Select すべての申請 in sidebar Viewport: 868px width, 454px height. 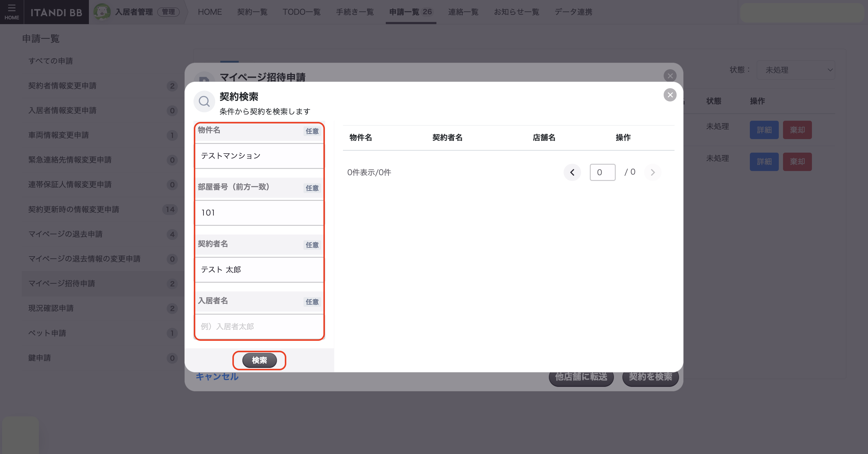pos(103,61)
